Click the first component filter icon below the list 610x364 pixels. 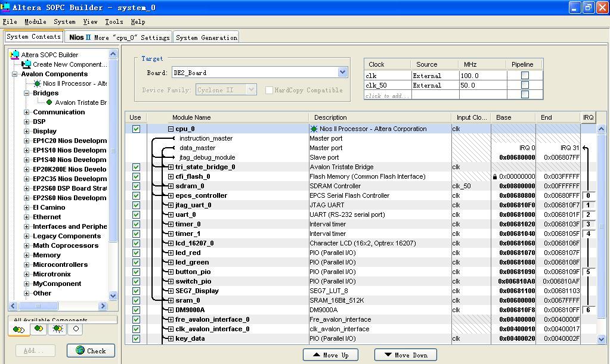click(18, 329)
